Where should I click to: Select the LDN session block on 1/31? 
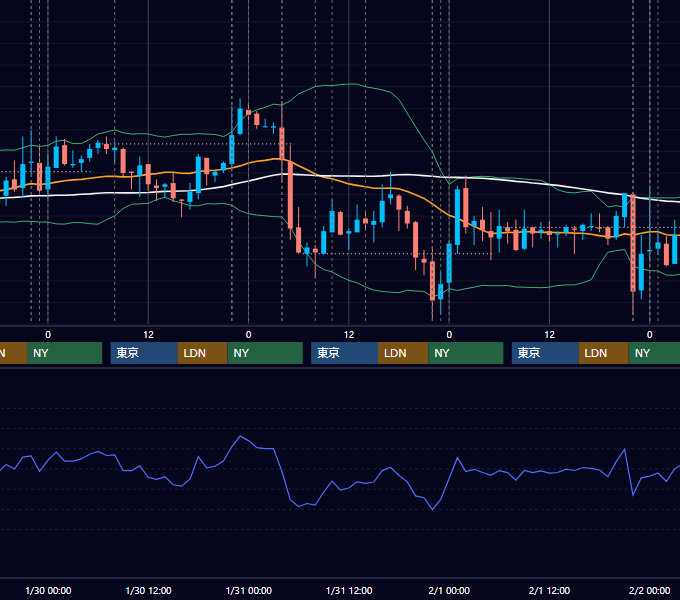pyautogui.click(x=403, y=353)
